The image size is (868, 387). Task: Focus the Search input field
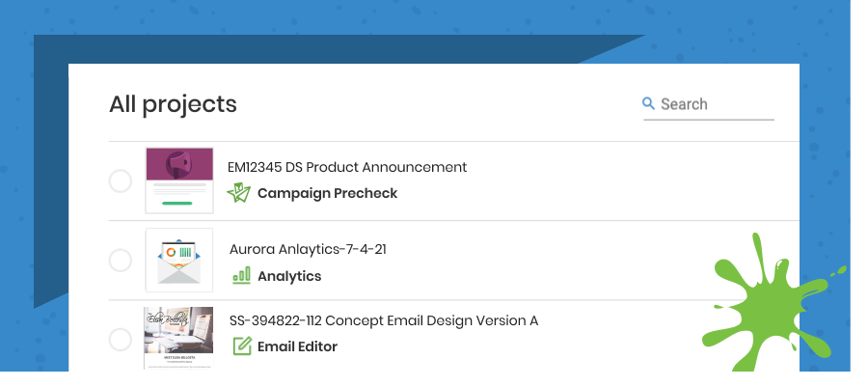[714, 104]
